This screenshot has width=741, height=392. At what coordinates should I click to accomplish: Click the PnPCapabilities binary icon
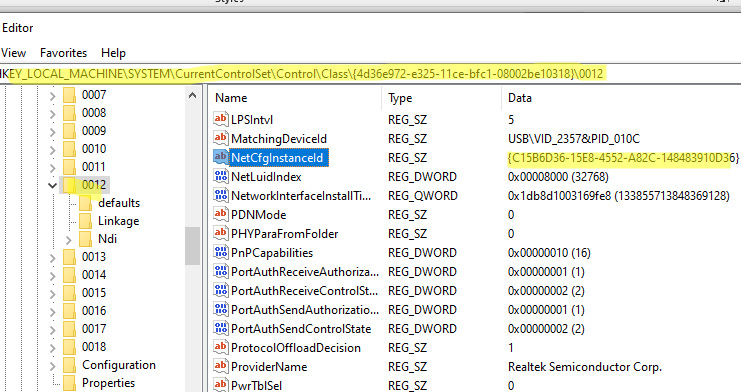[220, 252]
